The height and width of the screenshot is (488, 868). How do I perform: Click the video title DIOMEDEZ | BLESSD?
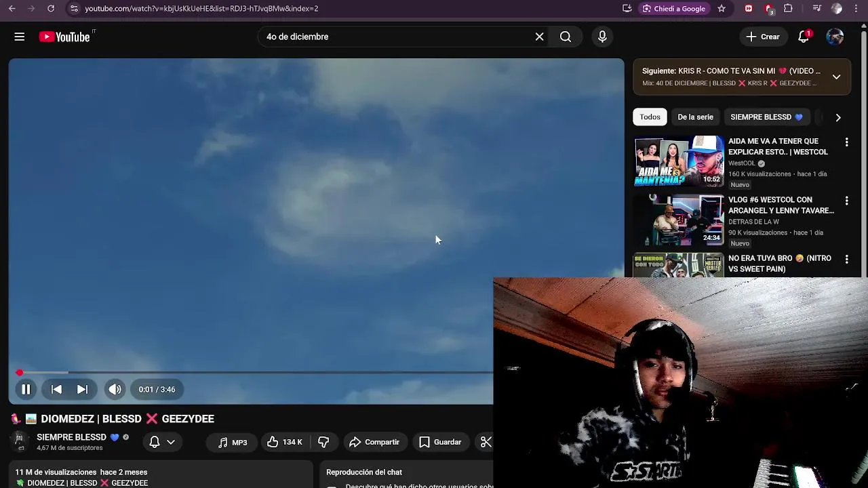pos(127,419)
